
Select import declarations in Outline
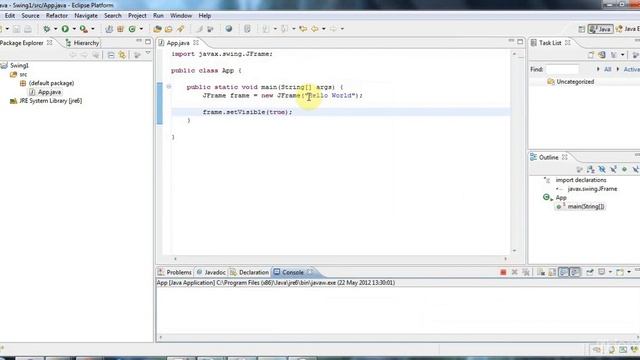(581, 180)
